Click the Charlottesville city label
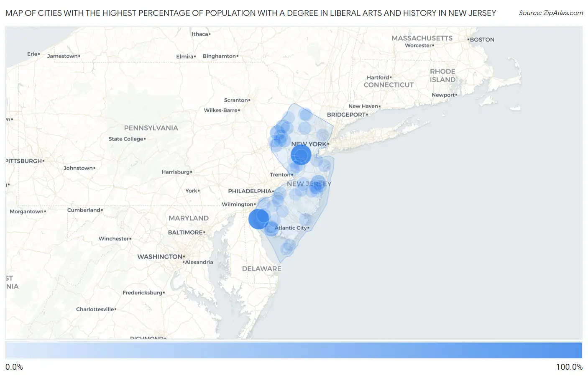 (x=95, y=309)
